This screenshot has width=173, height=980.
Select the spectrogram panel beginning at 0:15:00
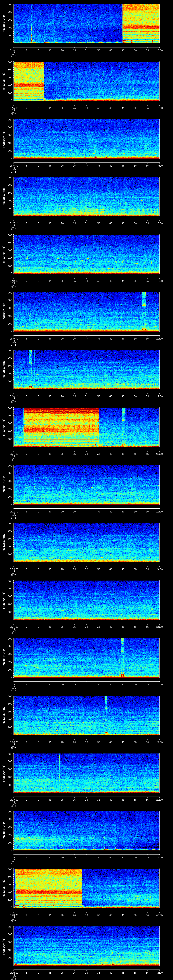[87, 81]
